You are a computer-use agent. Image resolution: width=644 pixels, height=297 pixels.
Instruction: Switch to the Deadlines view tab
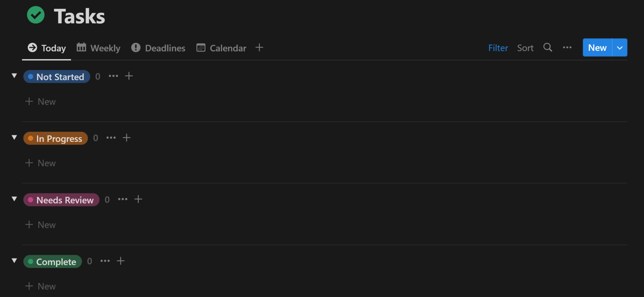(x=158, y=48)
